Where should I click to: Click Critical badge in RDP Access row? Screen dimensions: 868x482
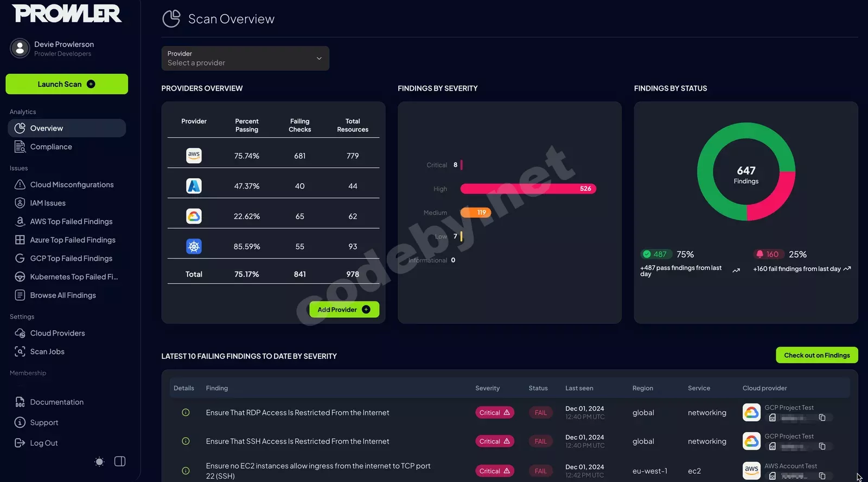(x=494, y=413)
